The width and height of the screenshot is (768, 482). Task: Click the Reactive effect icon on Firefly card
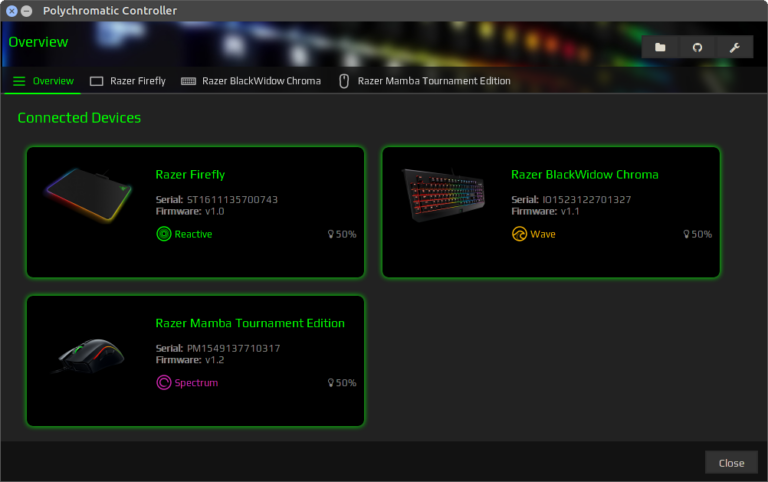pos(164,234)
